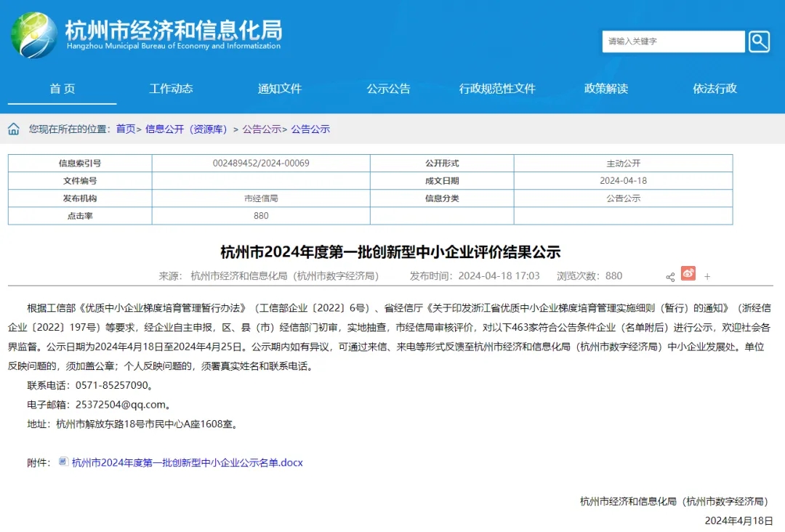Click the docx attachment file icon

pyautogui.click(x=63, y=462)
